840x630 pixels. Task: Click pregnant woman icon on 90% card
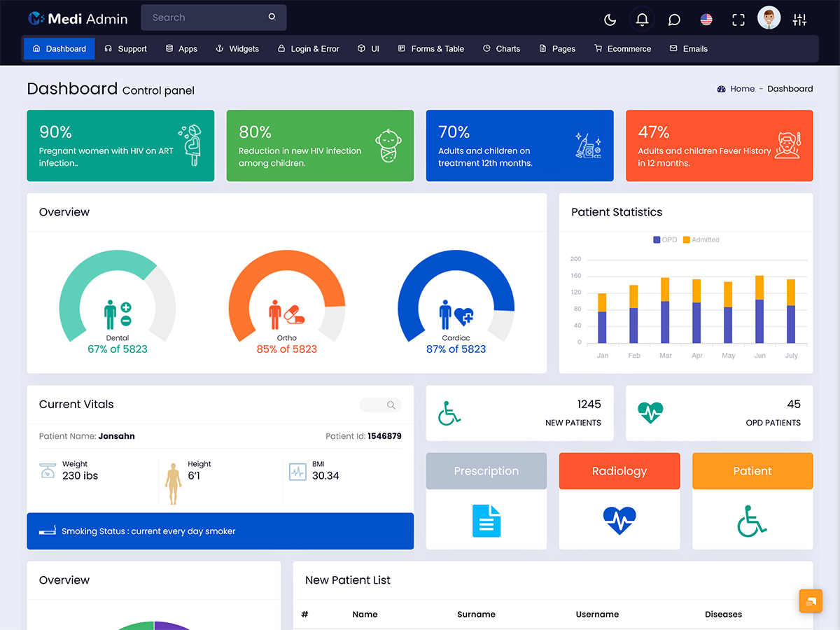(190, 145)
